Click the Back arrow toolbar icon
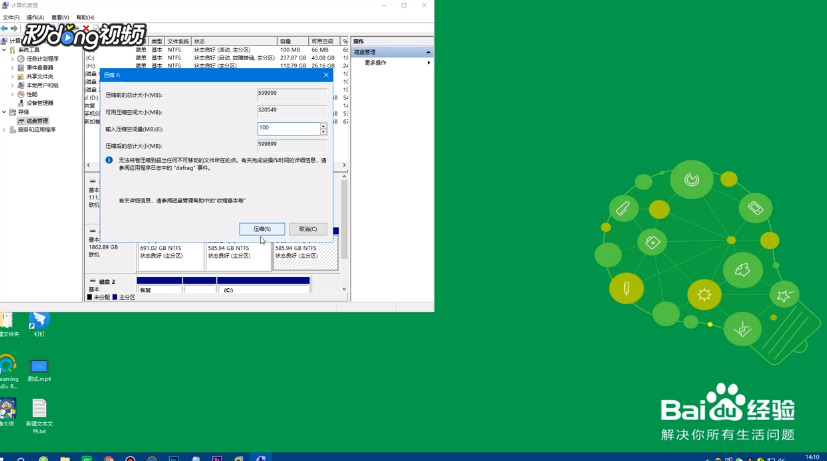Viewport: 827px width, 461px height. click(4, 28)
